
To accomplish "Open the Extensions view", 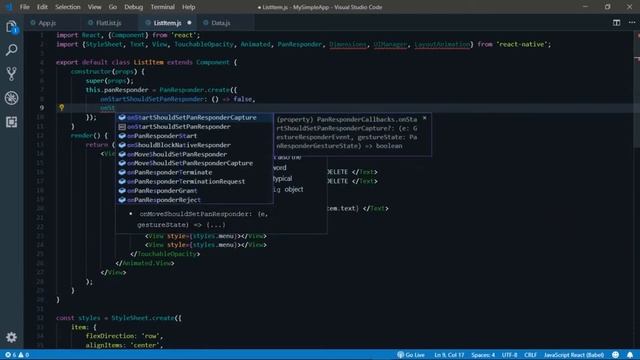I will (11, 122).
